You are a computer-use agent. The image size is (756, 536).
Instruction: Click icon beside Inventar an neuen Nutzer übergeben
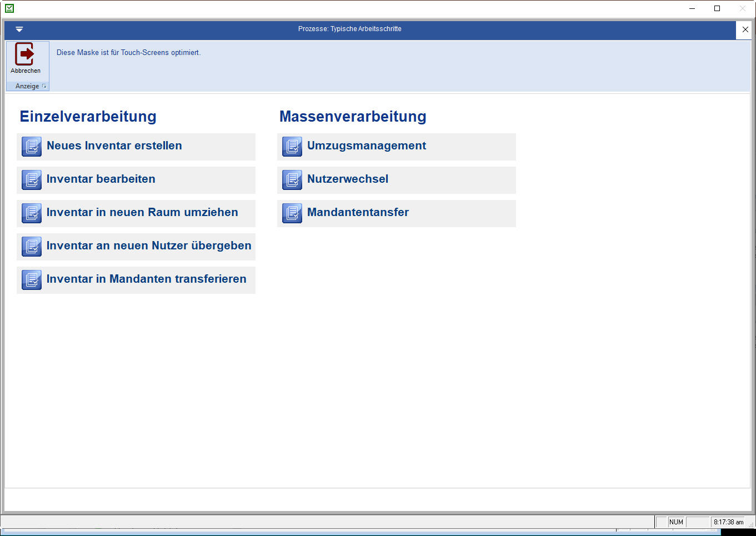pos(32,247)
